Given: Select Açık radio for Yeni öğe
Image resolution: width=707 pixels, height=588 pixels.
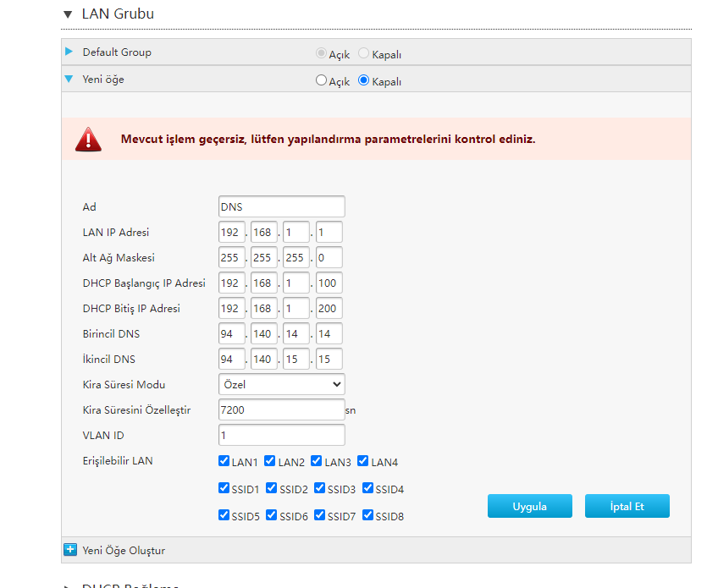Looking at the screenshot, I should tap(321, 80).
